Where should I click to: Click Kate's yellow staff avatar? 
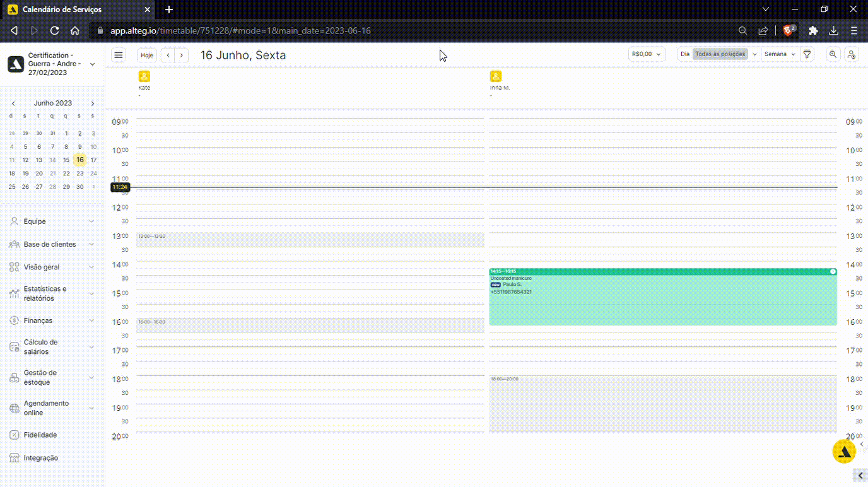click(x=144, y=76)
